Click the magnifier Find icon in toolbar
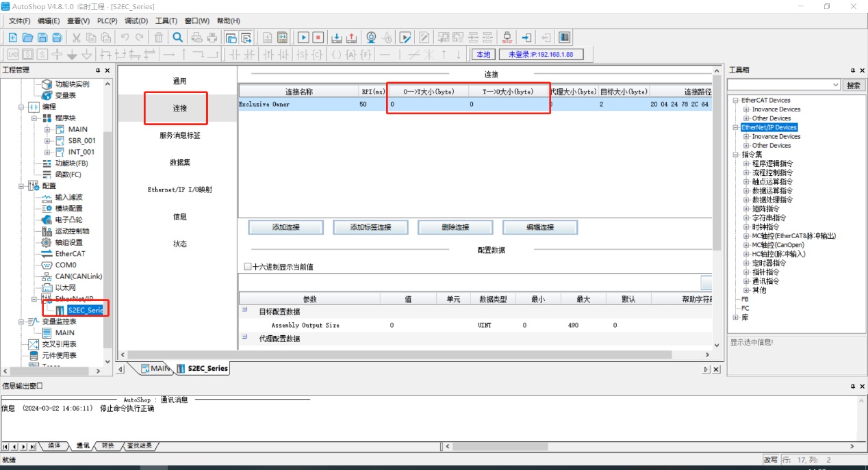Screen dimensions: 868x470 (x=177, y=38)
